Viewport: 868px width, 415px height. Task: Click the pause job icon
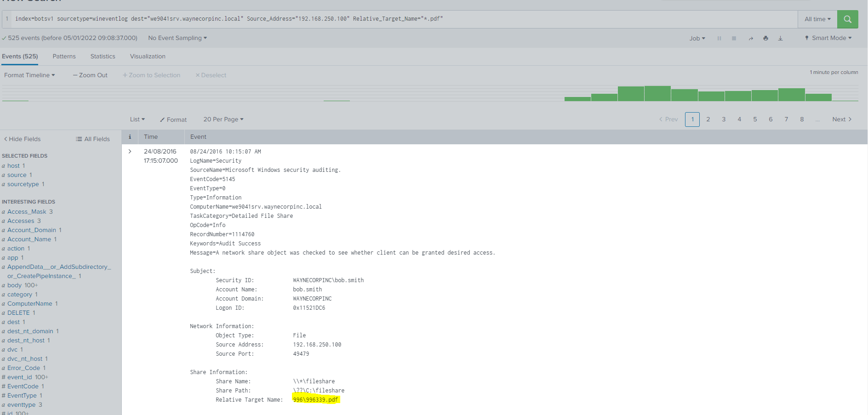719,39
